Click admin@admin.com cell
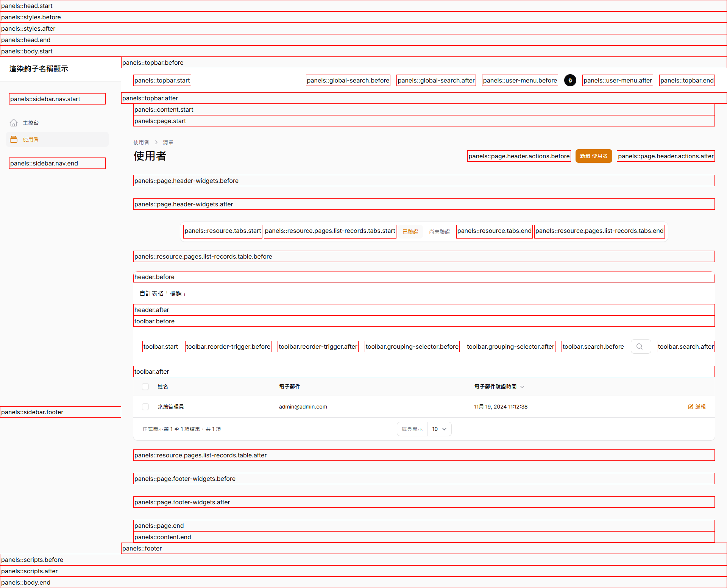727x588 pixels. (303, 407)
